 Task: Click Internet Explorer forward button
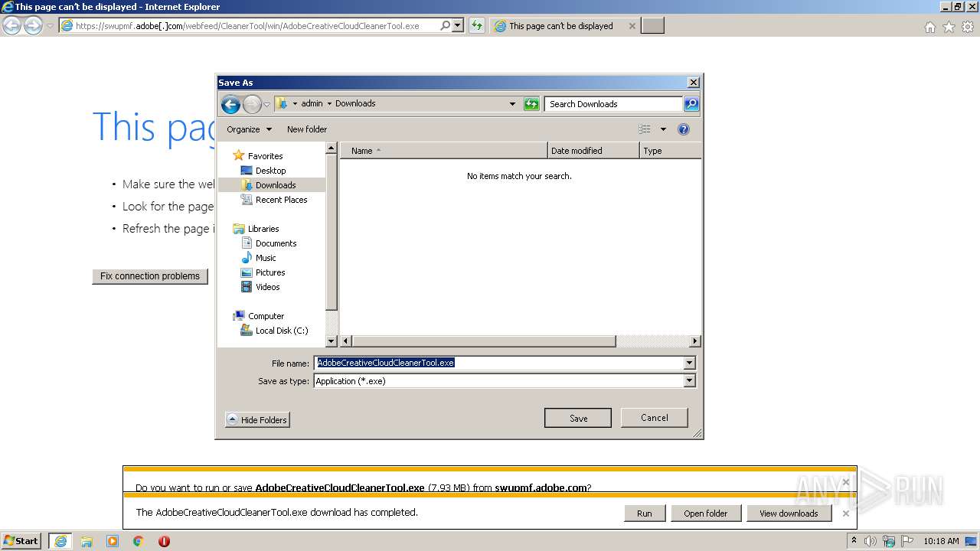(x=33, y=26)
